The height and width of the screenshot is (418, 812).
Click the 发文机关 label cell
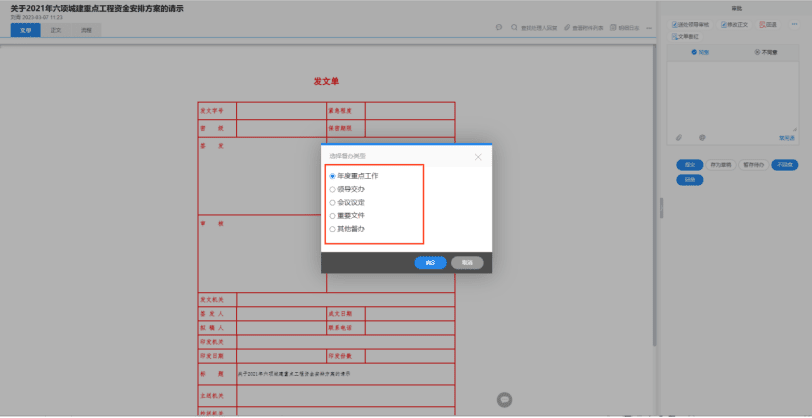click(217, 299)
